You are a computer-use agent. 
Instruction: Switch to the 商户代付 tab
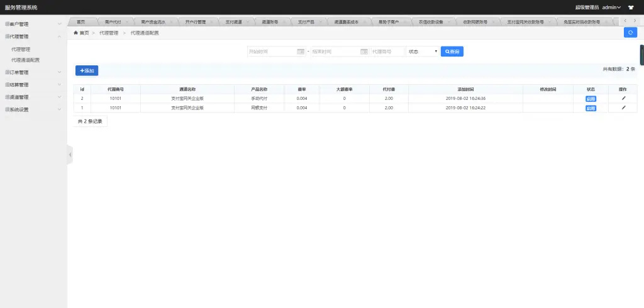[113, 22]
